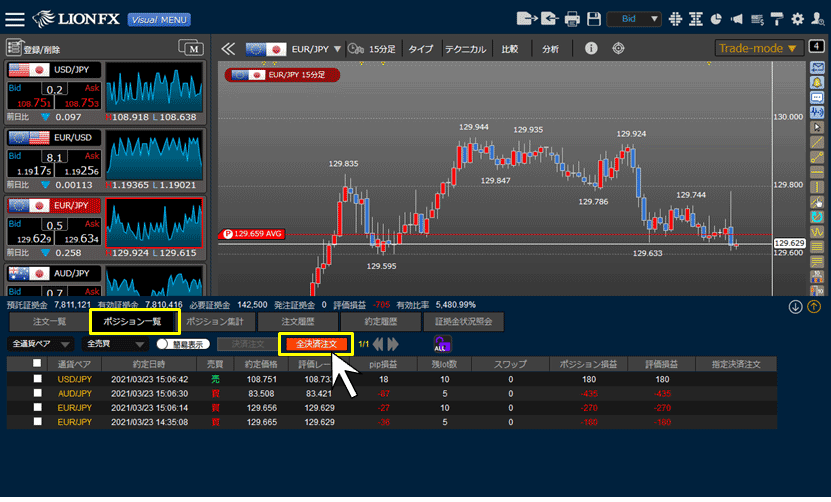This screenshot has width=831, height=502.
Task: Click the cyan refresh circle tool
Action: click(817, 217)
